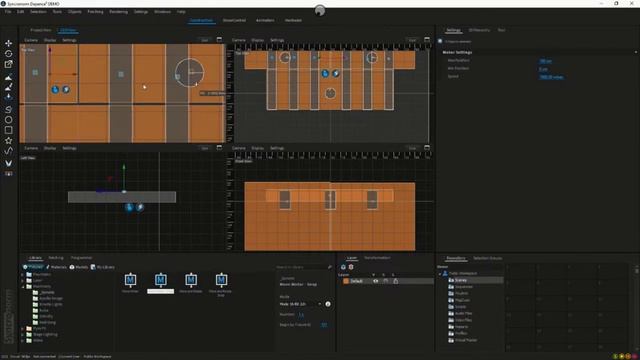Click the Default layer orange color swatch
Image resolution: width=640 pixels, height=360 pixels.
(x=346, y=281)
